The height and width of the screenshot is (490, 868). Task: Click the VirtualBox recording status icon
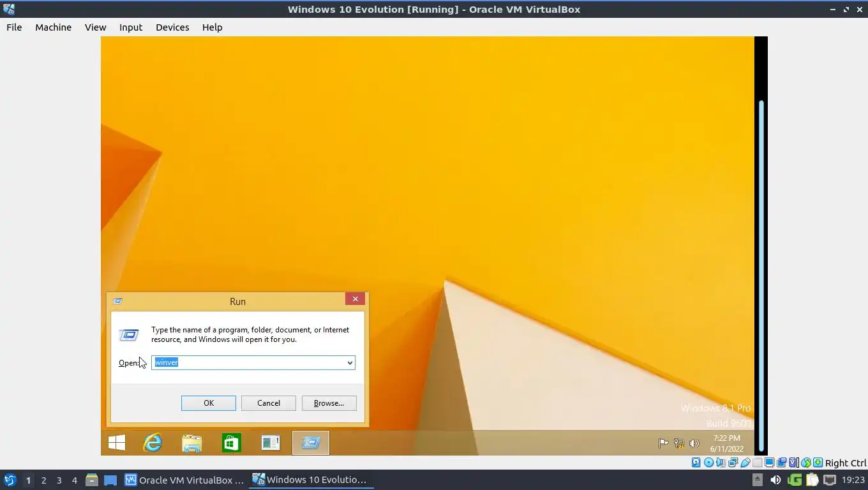click(x=781, y=463)
